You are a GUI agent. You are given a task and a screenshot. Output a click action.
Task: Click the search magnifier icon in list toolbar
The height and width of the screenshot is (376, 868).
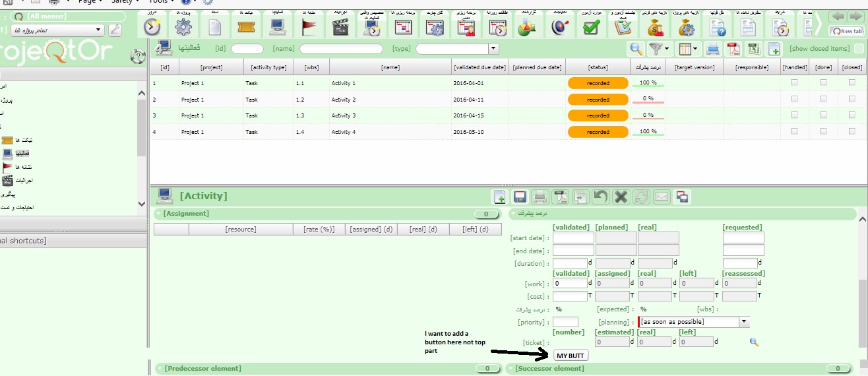click(636, 48)
